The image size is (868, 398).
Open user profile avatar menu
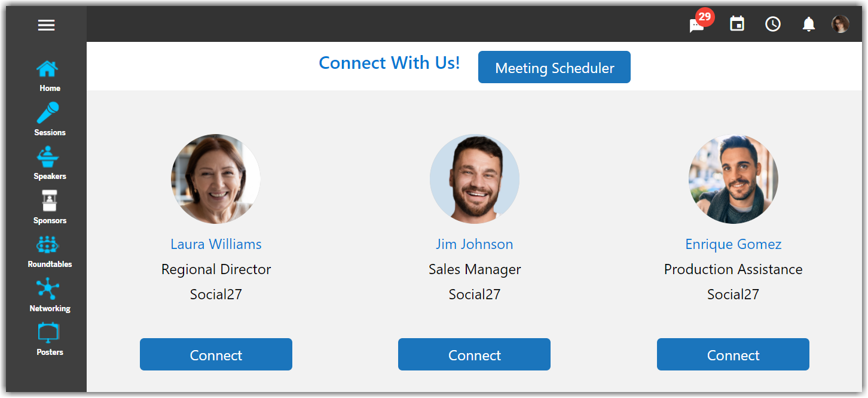[x=840, y=24]
